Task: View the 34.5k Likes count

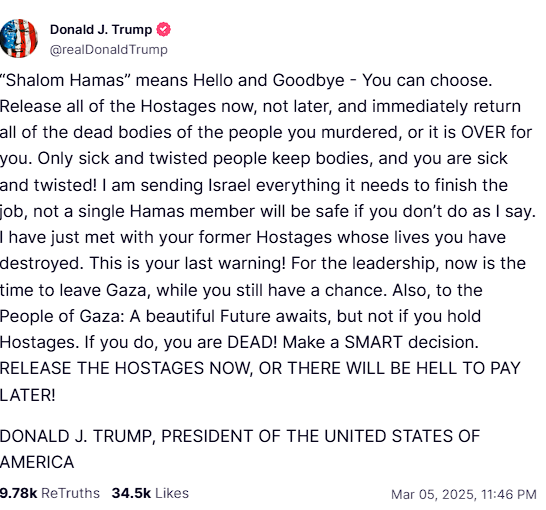Action: (x=150, y=493)
